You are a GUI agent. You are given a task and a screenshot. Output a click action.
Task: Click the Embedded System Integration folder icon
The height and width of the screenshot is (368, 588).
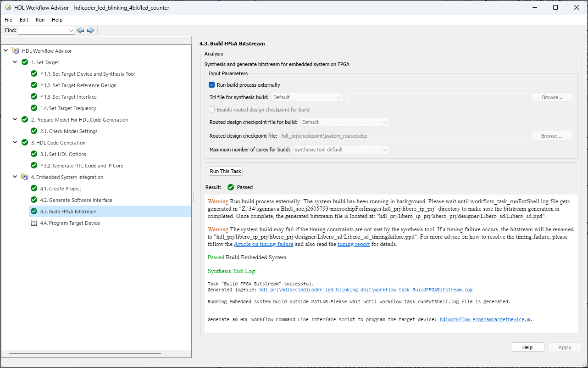click(x=25, y=177)
